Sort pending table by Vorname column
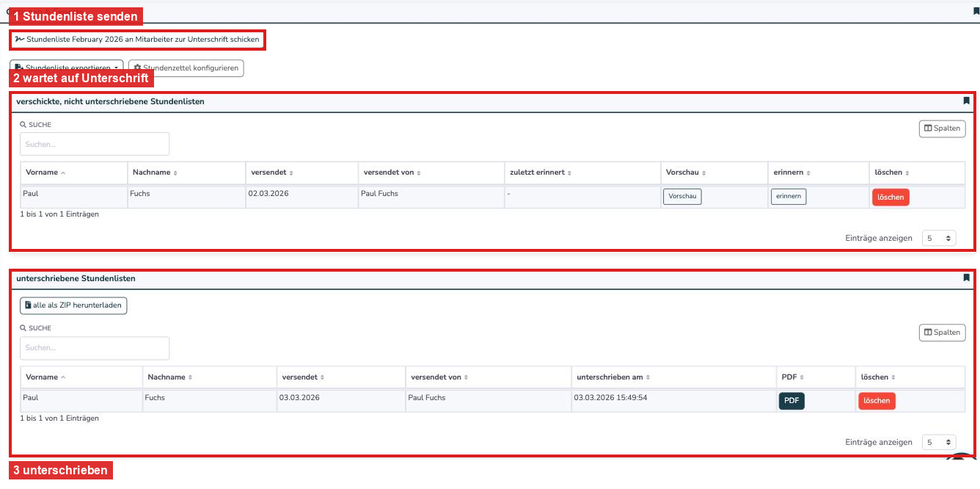The image size is (980, 489). tap(73, 173)
